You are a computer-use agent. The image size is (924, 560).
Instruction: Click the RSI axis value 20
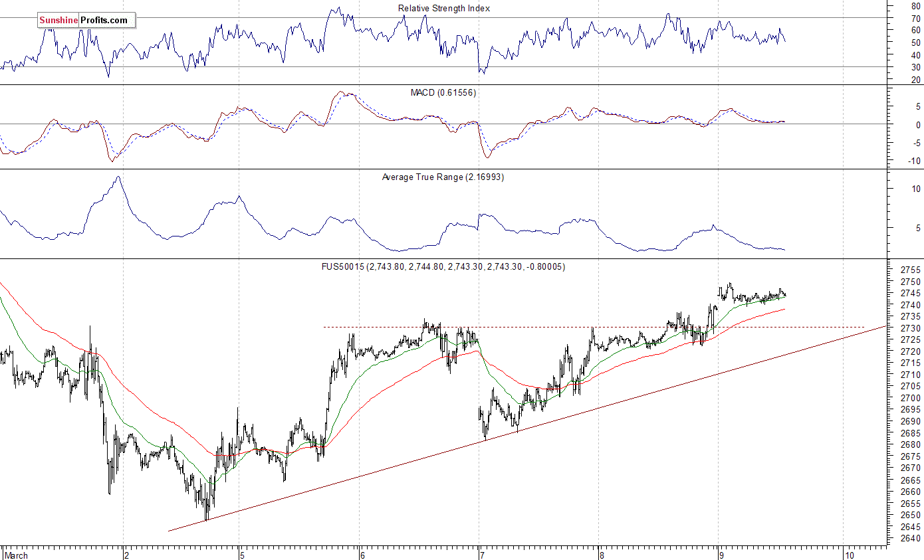(x=915, y=80)
